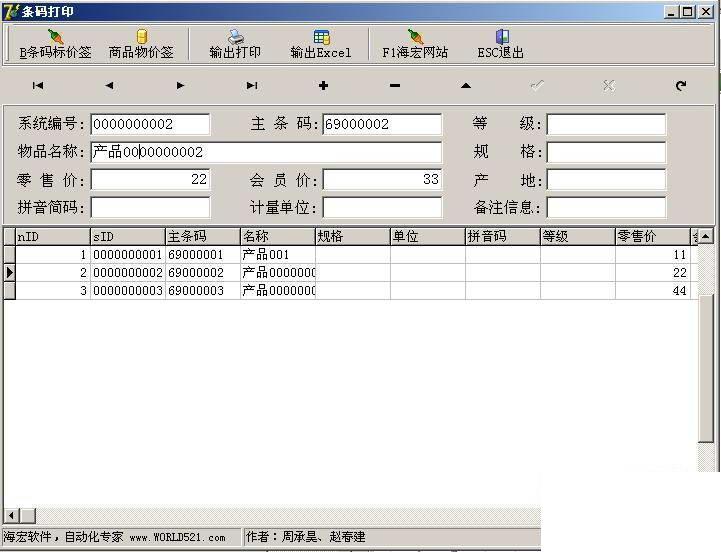Advance to the next record arrow

(x=180, y=86)
